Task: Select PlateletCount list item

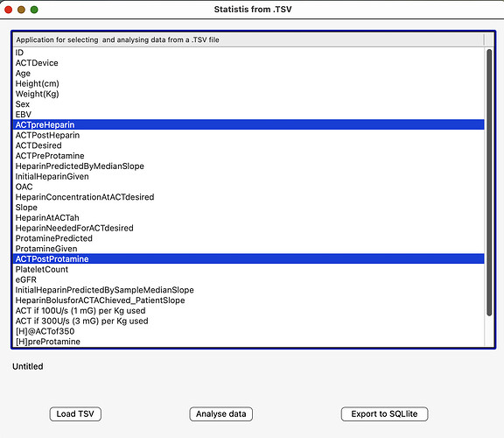Action: click(x=248, y=269)
